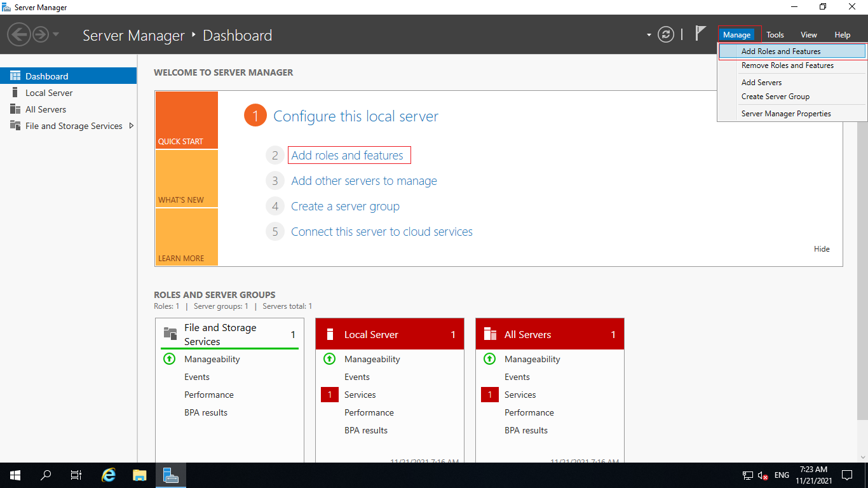This screenshot has height=488, width=868.
Task: Click Add other servers to manage
Action: coord(364,181)
